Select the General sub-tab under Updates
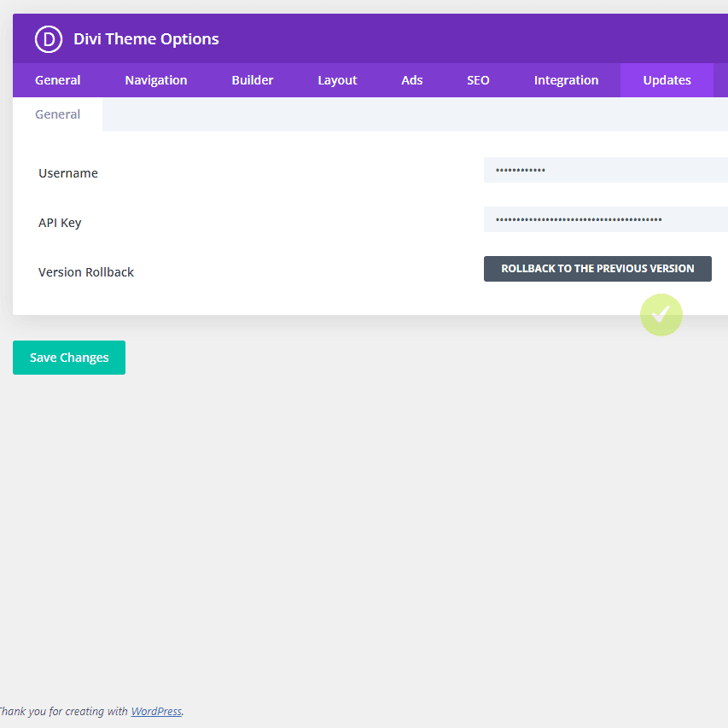 (x=57, y=114)
